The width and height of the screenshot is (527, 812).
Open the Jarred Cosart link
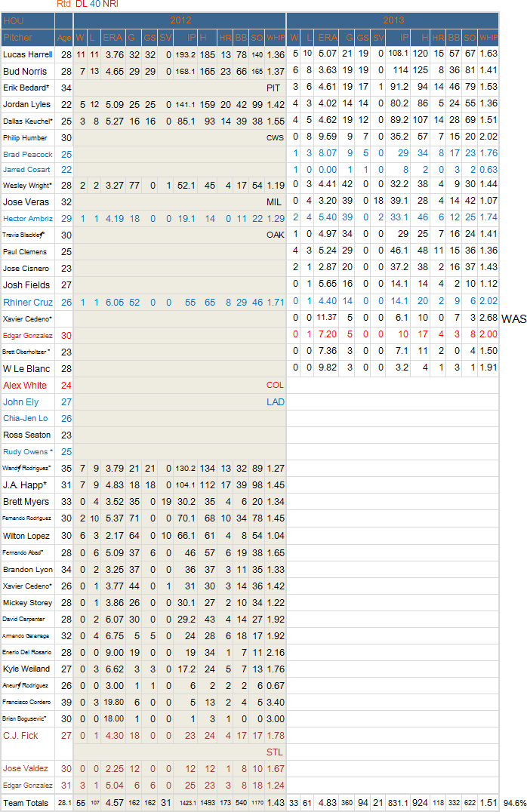click(26, 169)
